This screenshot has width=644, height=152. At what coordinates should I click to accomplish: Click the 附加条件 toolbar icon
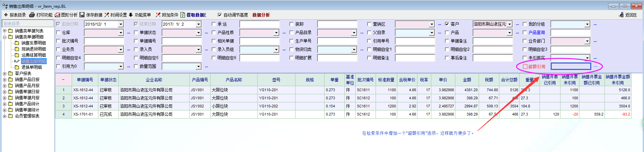click(158, 15)
